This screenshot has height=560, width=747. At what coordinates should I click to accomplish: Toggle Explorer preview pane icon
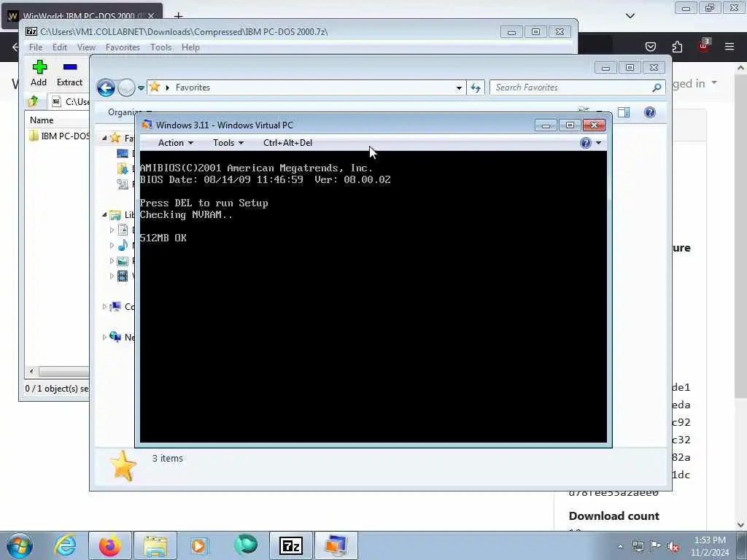pyautogui.click(x=624, y=112)
